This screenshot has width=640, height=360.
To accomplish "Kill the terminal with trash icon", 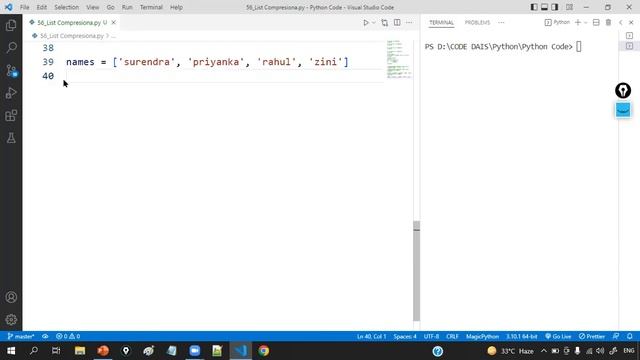I will point(608,23).
